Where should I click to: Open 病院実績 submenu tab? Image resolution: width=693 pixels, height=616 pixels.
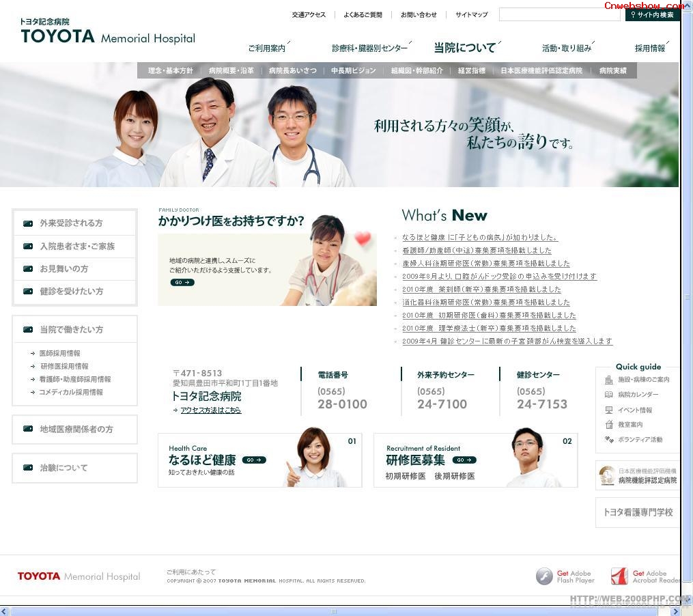[613, 70]
